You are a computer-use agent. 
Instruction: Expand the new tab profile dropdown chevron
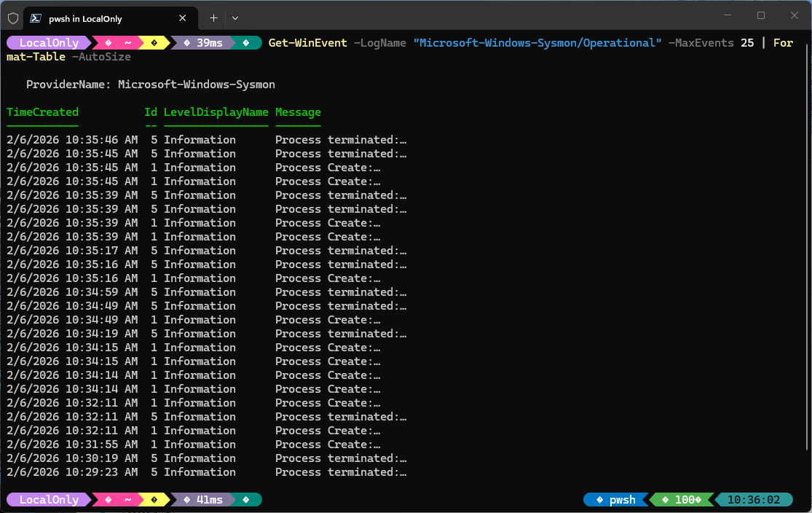tap(235, 17)
